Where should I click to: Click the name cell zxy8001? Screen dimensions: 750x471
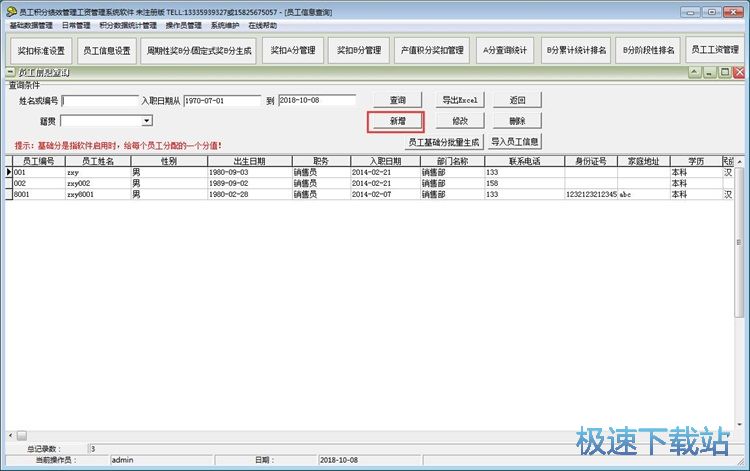[98, 194]
